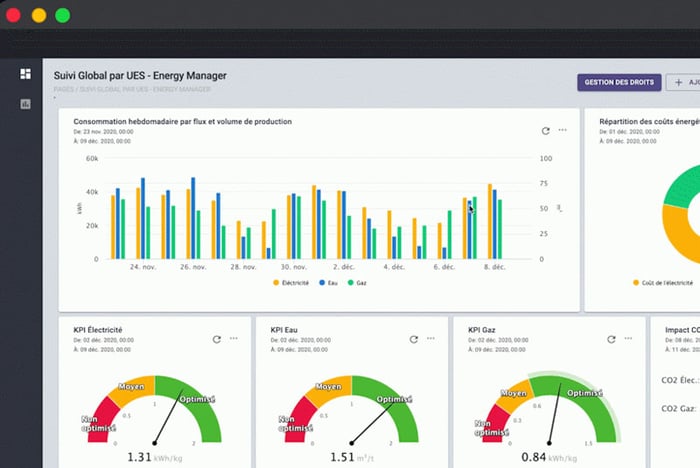The image size is (700, 468).
Task: Click the 2. déc. axis label
Action: click(x=344, y=267)
